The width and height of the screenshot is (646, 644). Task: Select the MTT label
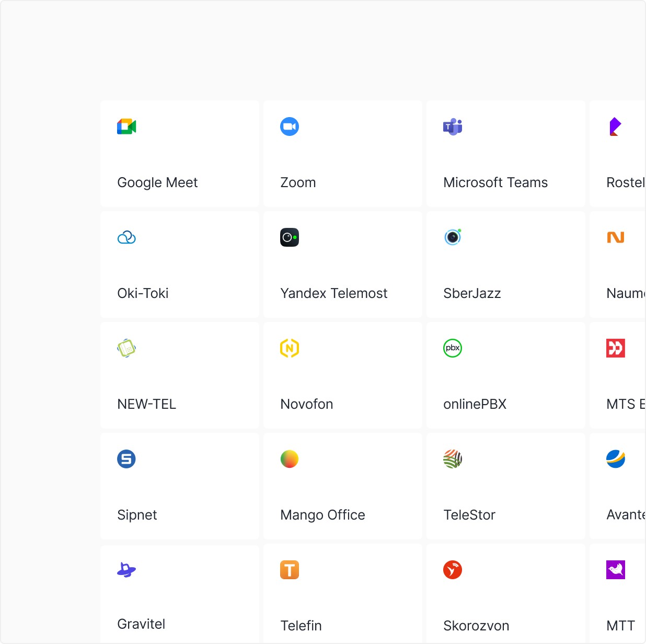click(x=620, y=626)
